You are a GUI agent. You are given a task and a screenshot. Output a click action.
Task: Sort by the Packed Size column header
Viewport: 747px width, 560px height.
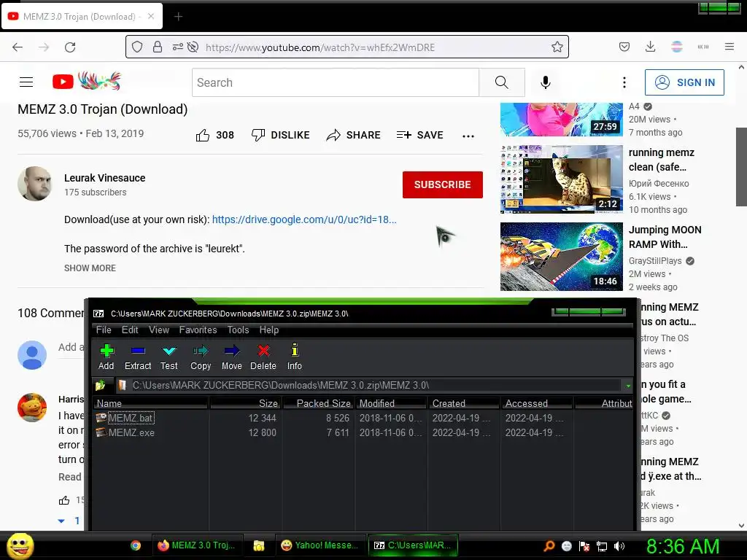point(318,403)
